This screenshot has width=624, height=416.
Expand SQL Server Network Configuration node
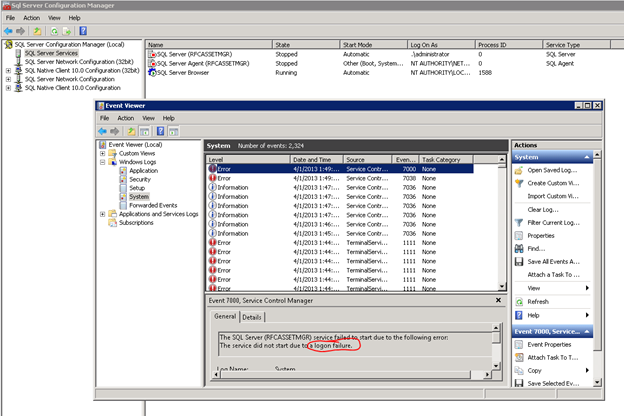(8, 79)
